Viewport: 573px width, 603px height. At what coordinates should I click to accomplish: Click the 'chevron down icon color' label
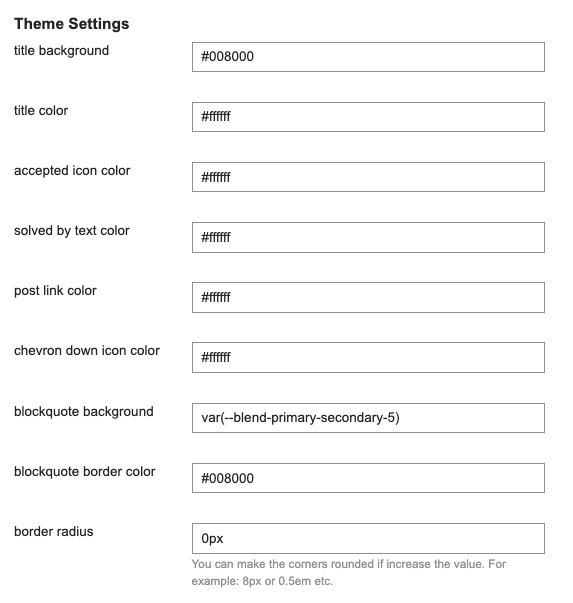pos(87,351)
